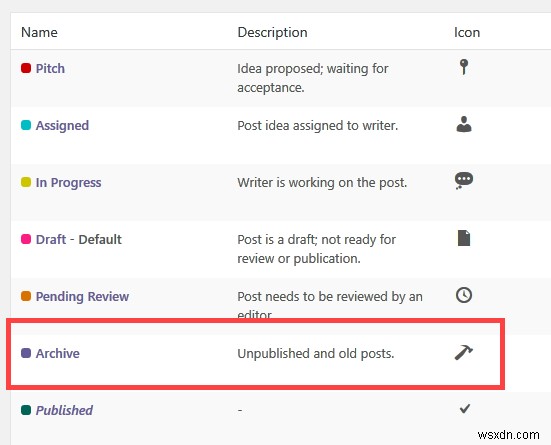
Task: Click the pin icon for Pitch status
Action: click(x=464, y=67)
